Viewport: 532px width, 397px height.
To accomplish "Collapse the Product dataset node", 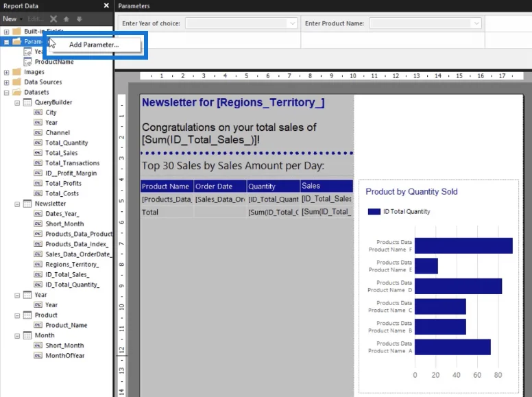I will pyautogui.click(x=17, y=316).
